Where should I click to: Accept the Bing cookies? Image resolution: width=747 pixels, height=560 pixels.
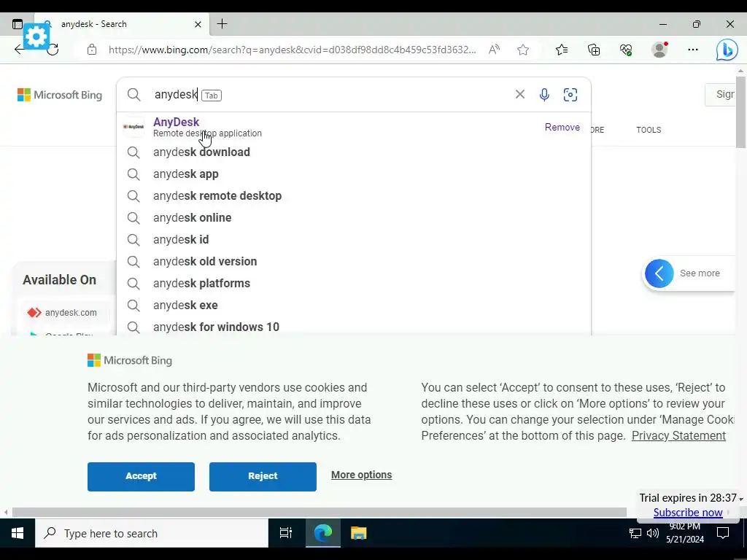141,476
